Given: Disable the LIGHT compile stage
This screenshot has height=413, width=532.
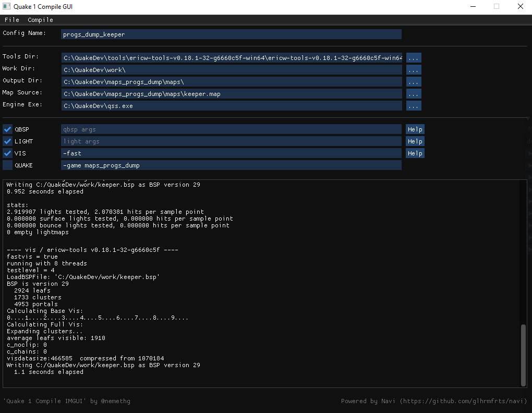Looking at the screenshot, I should pos(7,141).
